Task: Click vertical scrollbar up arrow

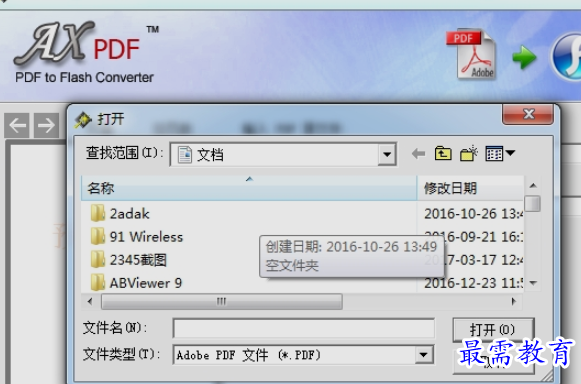Action: point(533,185)
